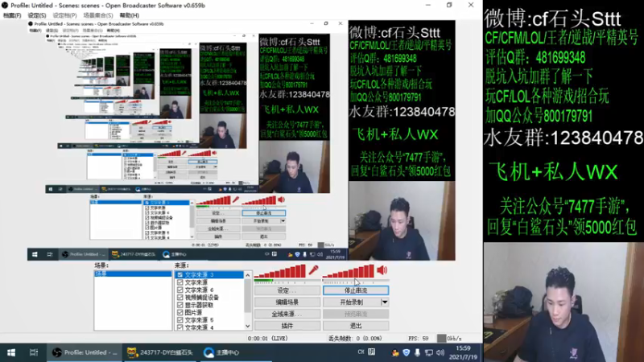Click the 退出 exit button
This screenshot has height=362, width=644.
(356, 326)
